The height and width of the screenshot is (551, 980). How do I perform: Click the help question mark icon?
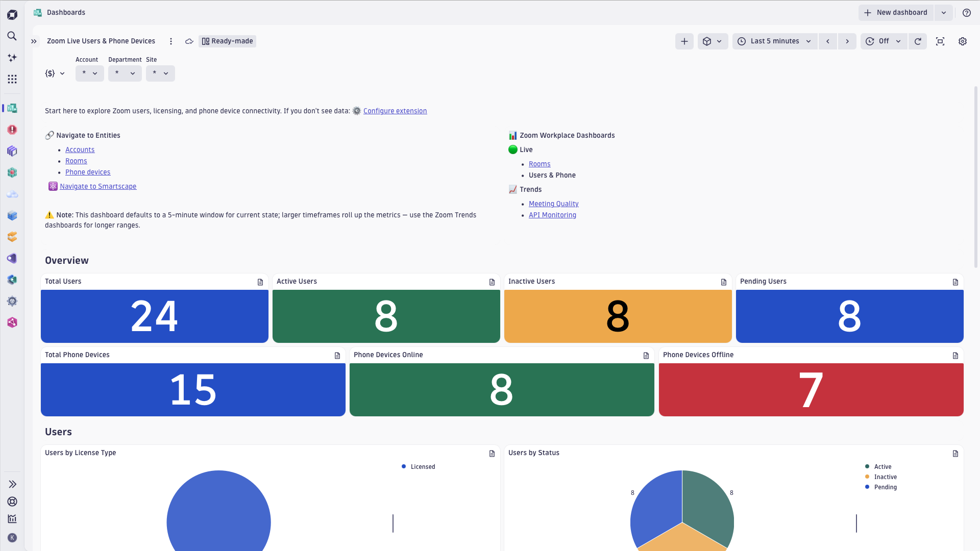point(967,13)
